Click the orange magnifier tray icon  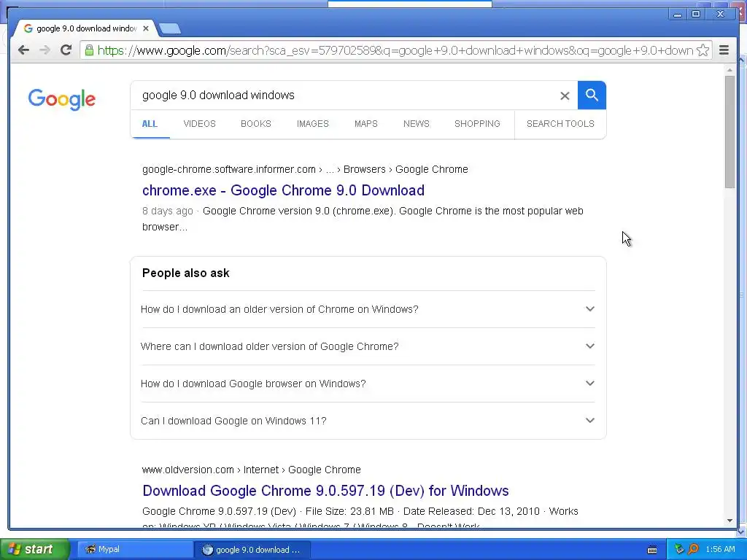point(693,550)
